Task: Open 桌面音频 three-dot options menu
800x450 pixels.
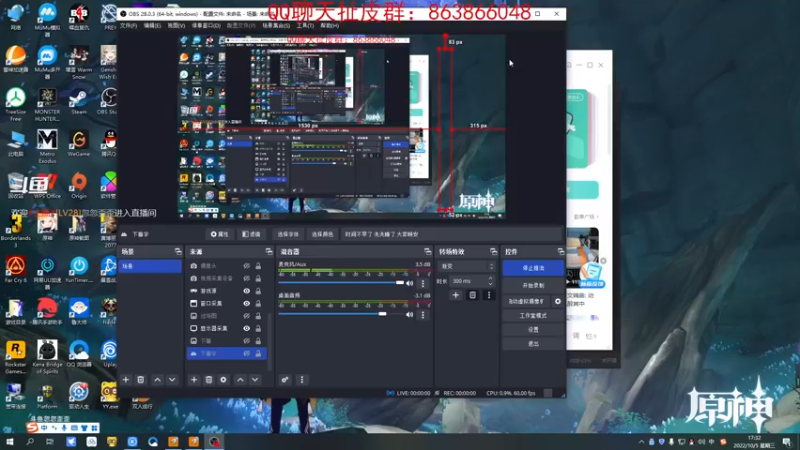Action: 422,315
